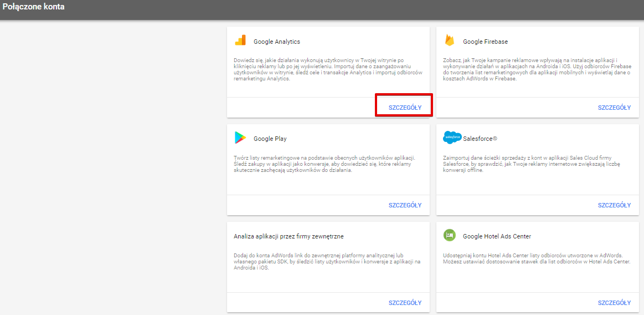Click the Google Hotel Ads Center title
Image resolution: width=644 pixels, height=315 pixels.
497,236
